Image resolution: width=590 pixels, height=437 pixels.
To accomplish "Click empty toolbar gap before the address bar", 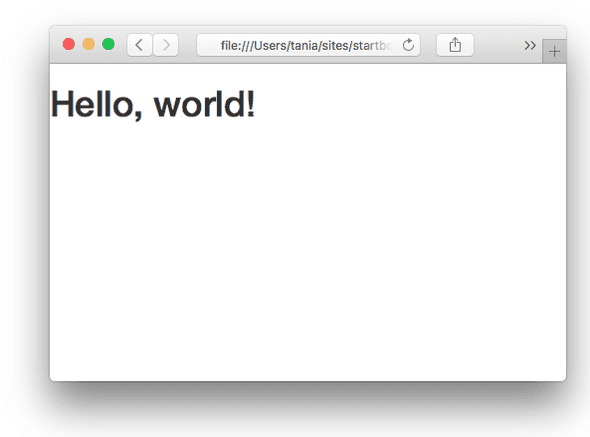I will click(187, 45).
